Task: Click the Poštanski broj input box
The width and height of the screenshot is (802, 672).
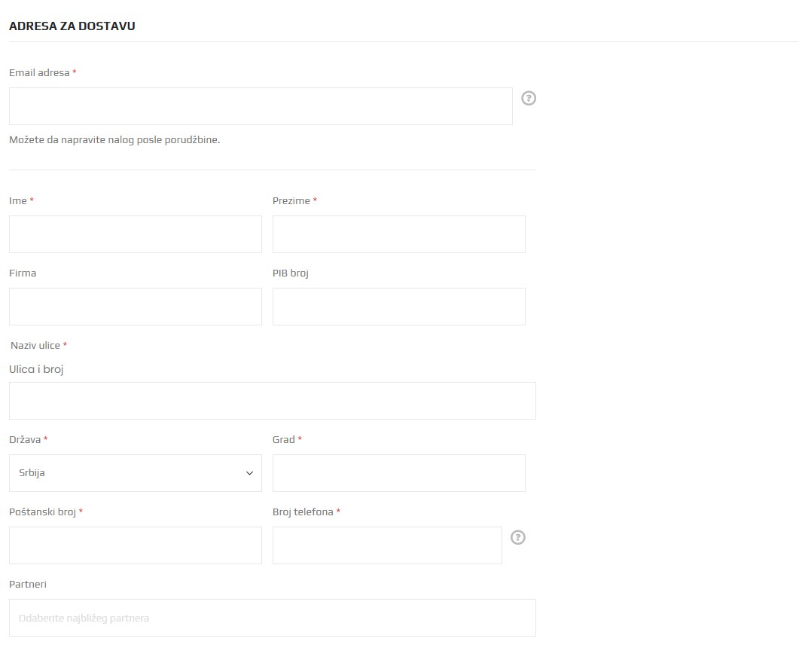Action: pos(136,545)
